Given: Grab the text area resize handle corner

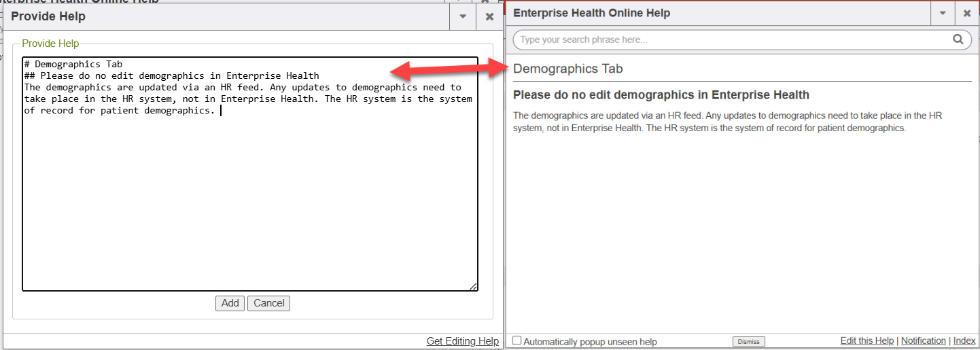Looking at the screenshot, I should tap(473, 287).
